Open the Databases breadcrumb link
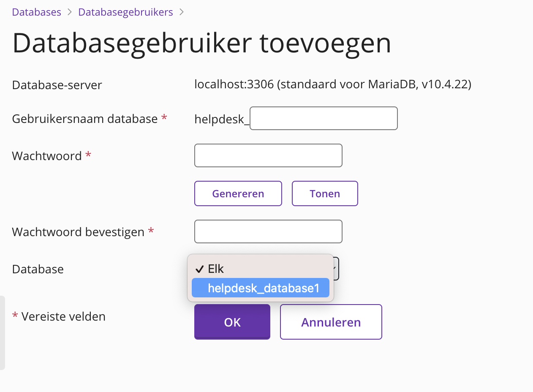This screenshot has width=533, height=392. [x=36, y=12]
